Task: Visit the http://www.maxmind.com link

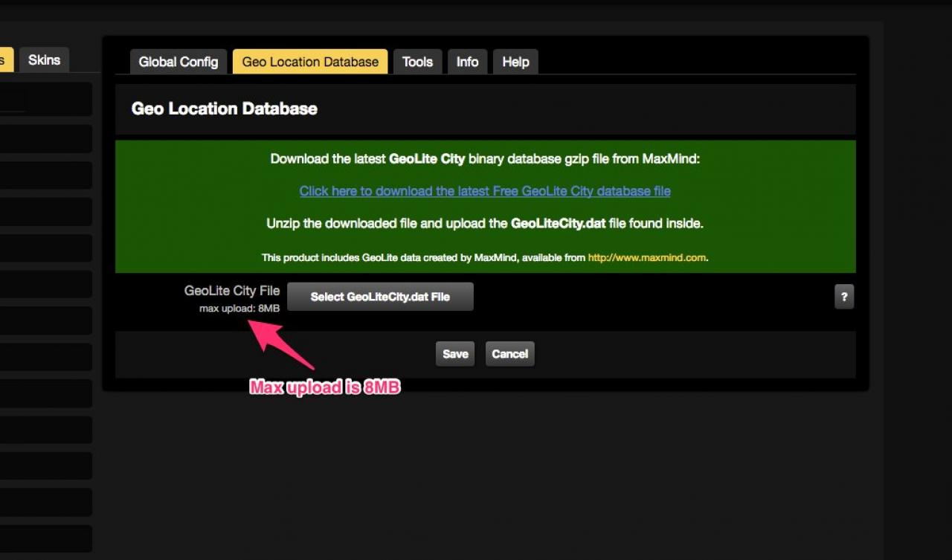Action: (646, 258)
